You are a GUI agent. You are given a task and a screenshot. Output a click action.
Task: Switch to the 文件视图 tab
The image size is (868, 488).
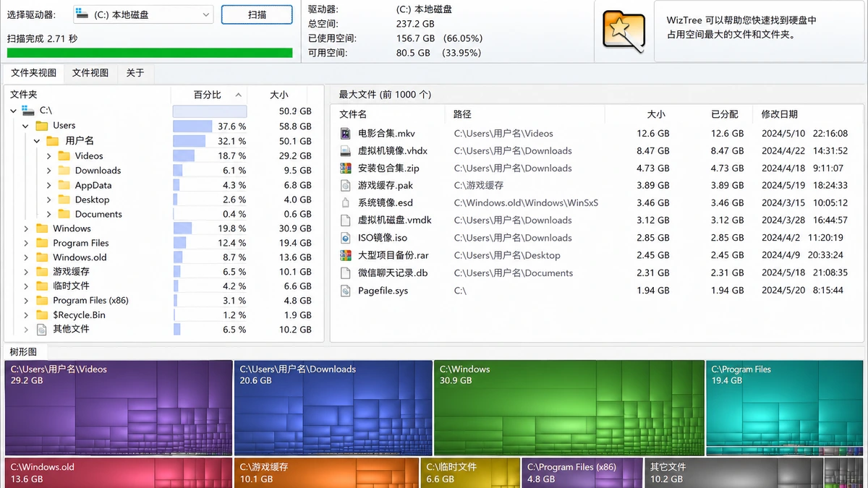pos(90,73)
